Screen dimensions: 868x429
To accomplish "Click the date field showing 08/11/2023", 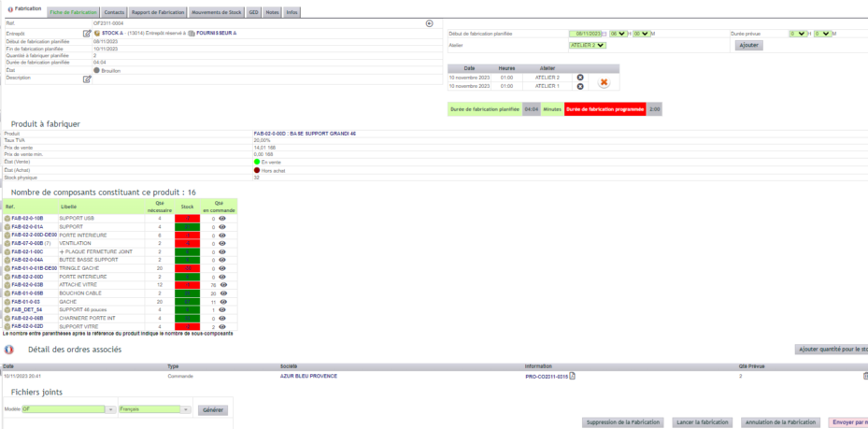I will point(585,34).
